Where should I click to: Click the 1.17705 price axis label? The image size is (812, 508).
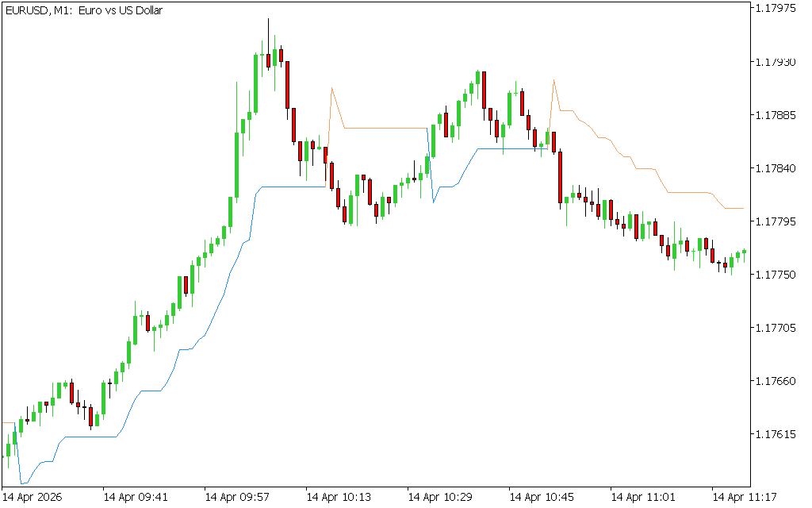776,328
